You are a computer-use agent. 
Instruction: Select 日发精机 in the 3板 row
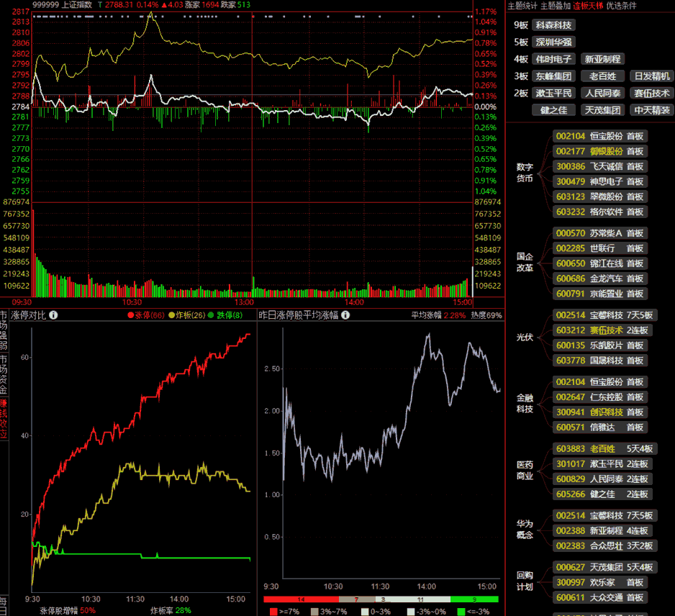pyautogui.click(x=652, y=76)
